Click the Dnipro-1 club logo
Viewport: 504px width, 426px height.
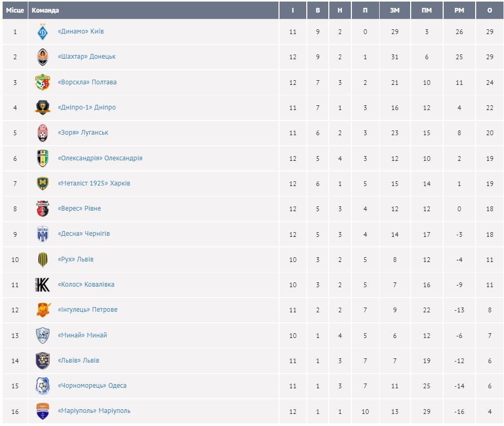42,107
